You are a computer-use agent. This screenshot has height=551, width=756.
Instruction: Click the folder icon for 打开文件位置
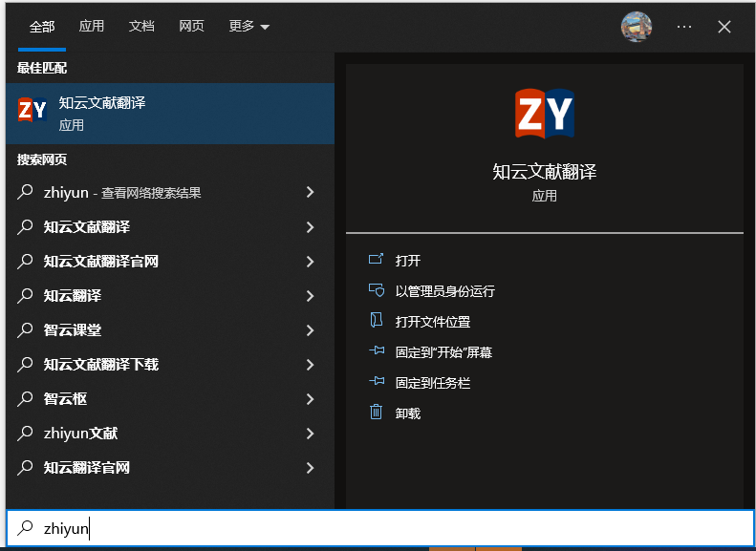[376, 321]
